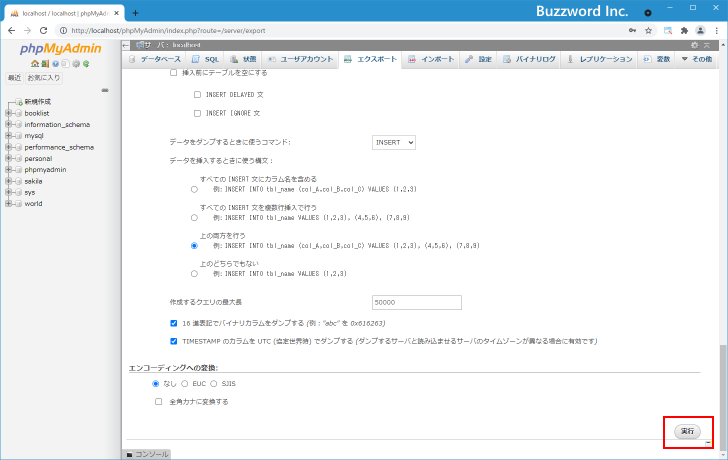Enable 挿入前にテーブルを空にする checkbox

tap(174, 73)
